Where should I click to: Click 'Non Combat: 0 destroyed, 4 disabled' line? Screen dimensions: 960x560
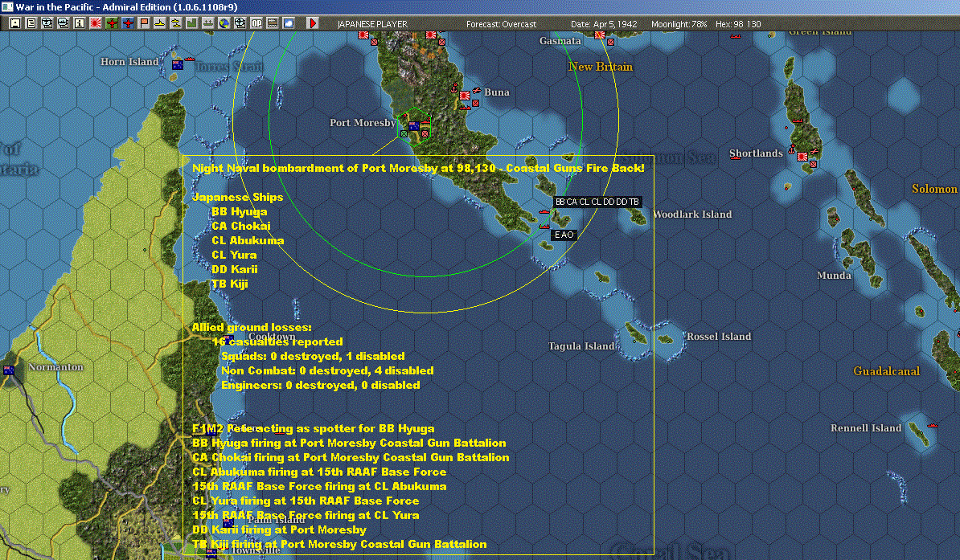pyautogui.click(x=327, y=371)
